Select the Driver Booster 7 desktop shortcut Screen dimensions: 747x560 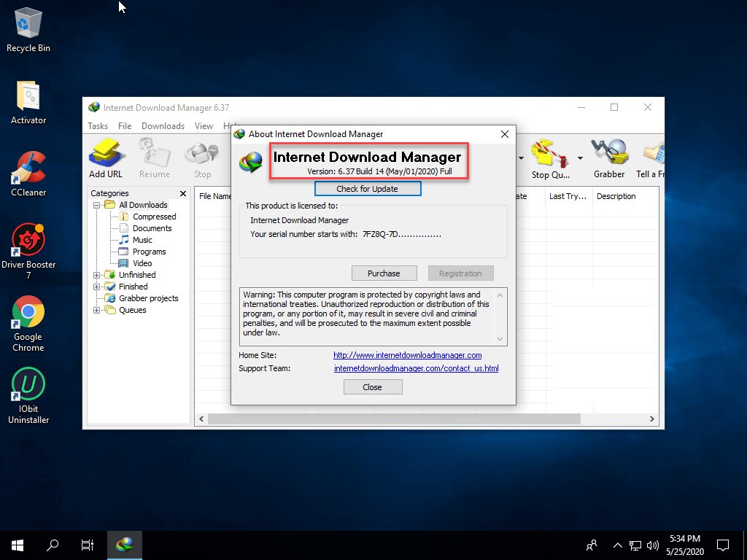[x=28, y=252]
